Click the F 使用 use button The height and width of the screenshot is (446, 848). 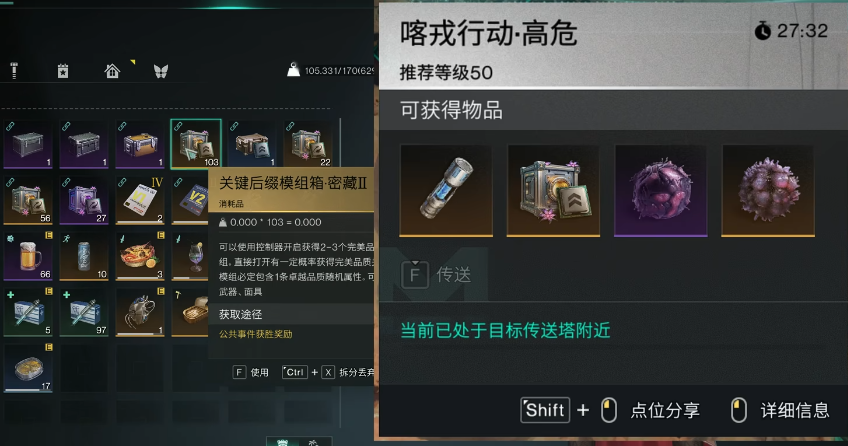(250, 372)
